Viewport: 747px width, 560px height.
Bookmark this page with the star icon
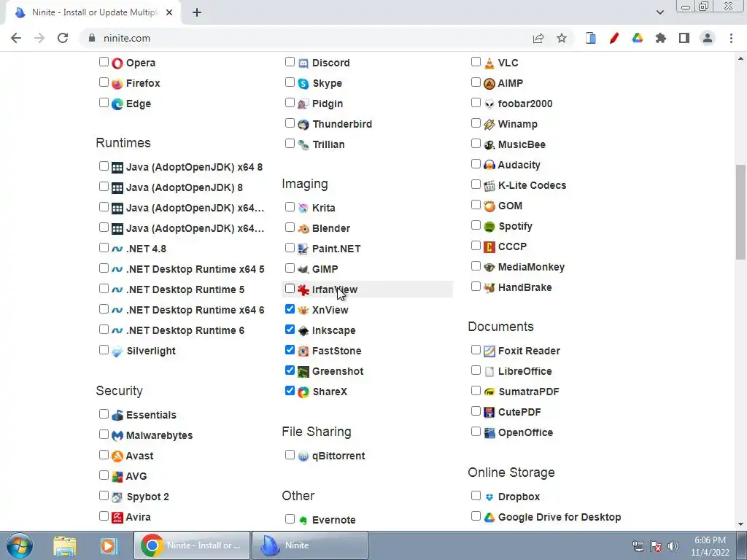[562, 38]
